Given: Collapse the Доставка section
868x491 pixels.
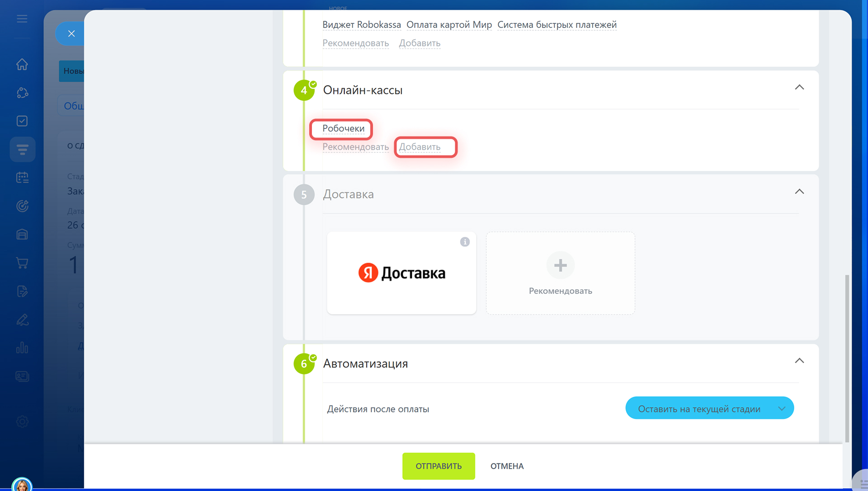Looking at the screenshot, I should point(799,192).
